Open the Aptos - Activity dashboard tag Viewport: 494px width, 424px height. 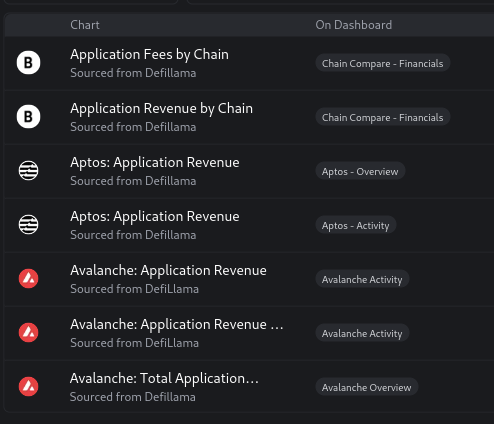tap(356, 225)
